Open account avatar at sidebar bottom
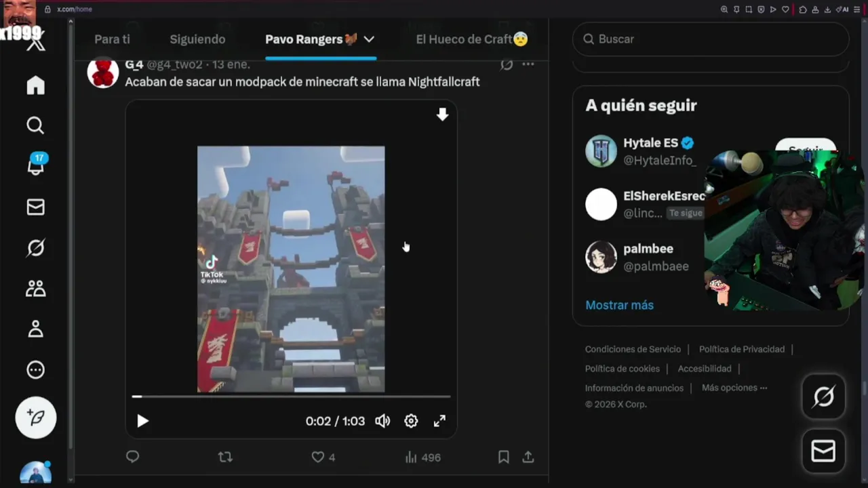The height and width of the screenshot is (488, 868). click(x=35, y=472)
